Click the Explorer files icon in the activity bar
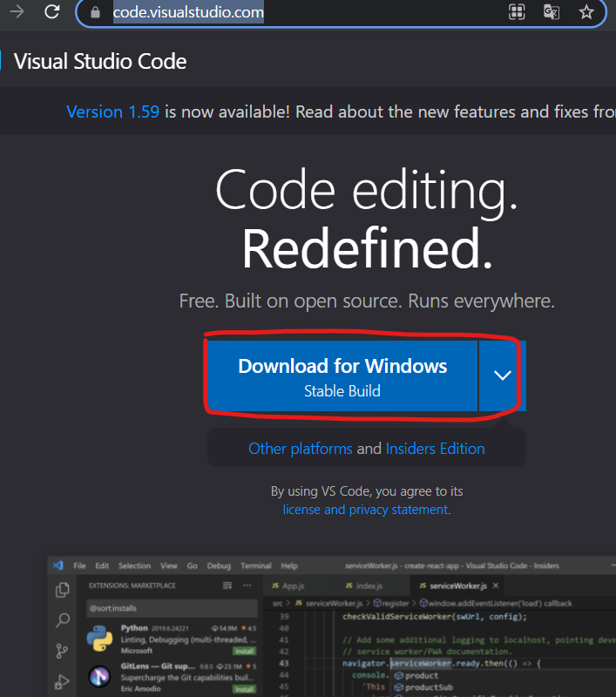The width and height of the screenshot is (616, 697). [62, 590]
